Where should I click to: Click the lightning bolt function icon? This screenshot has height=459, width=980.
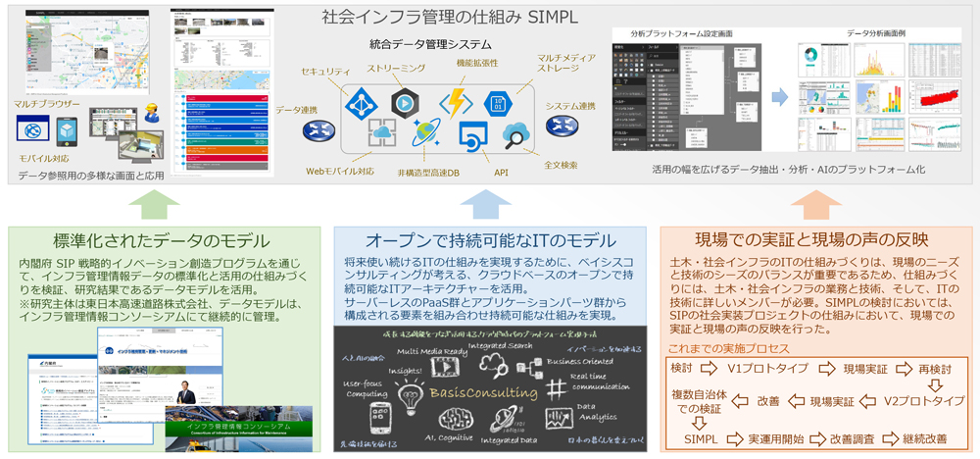(x=456, y=102)
